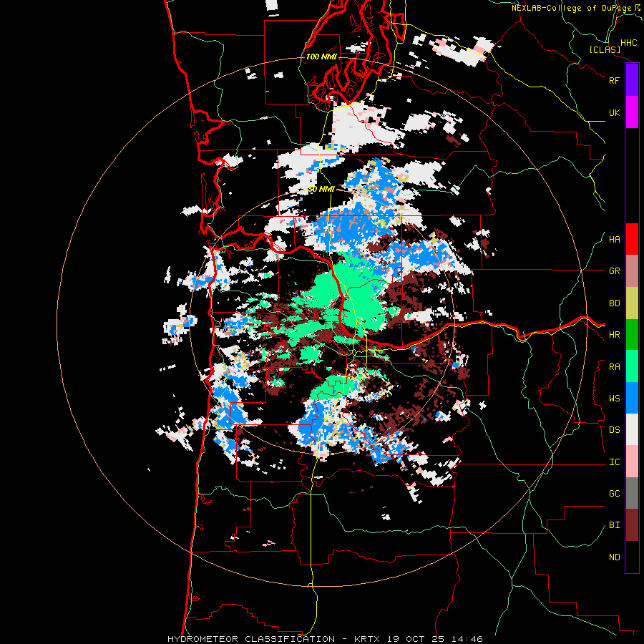Click the brown BI color swatch
This screenshot has height=644, width=644.
tap(632, 525)
